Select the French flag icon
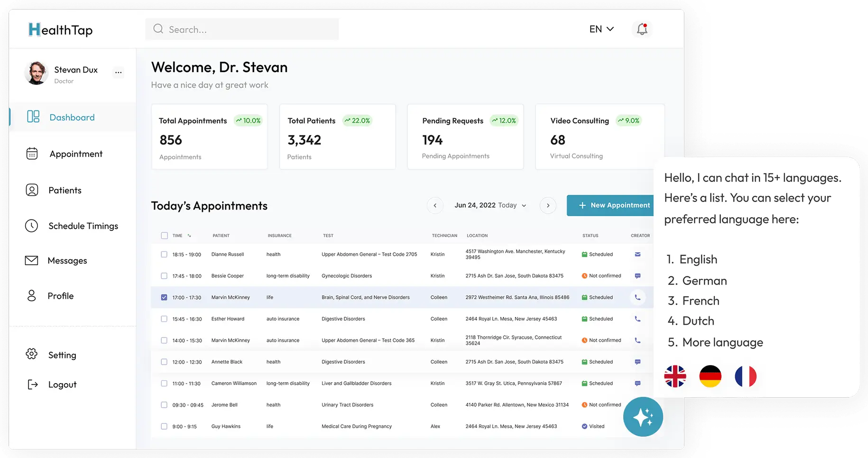This screenshot has width=868, height=458. point(745,376)
